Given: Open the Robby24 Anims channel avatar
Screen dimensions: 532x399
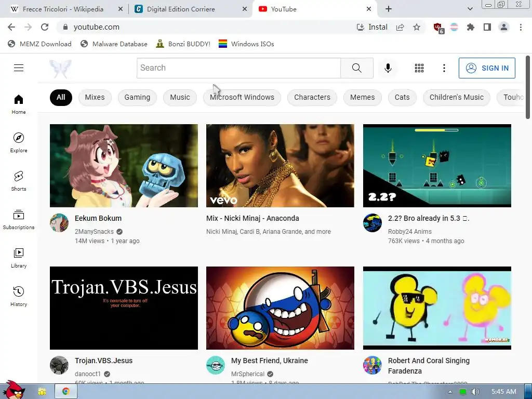Looking at the screenshot, I should click(372, 223).
